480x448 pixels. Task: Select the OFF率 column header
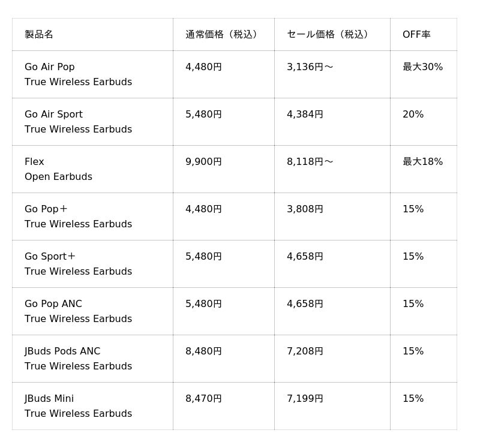tap(416, 35)
